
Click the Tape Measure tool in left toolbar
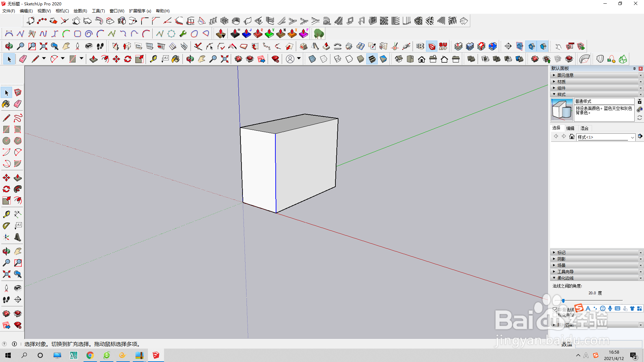(6, 214)
